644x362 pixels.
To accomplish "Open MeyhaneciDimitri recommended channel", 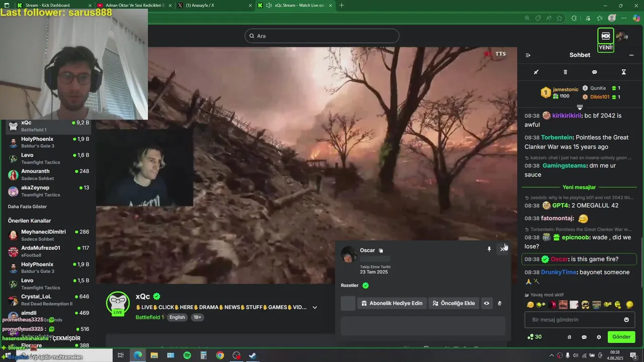I will tap(49, 235).
